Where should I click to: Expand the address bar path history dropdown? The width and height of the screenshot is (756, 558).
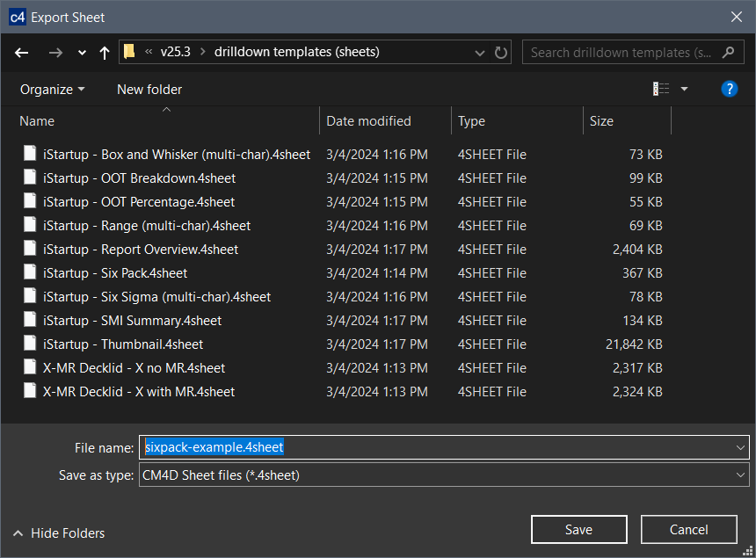click(x=480, y=53)
